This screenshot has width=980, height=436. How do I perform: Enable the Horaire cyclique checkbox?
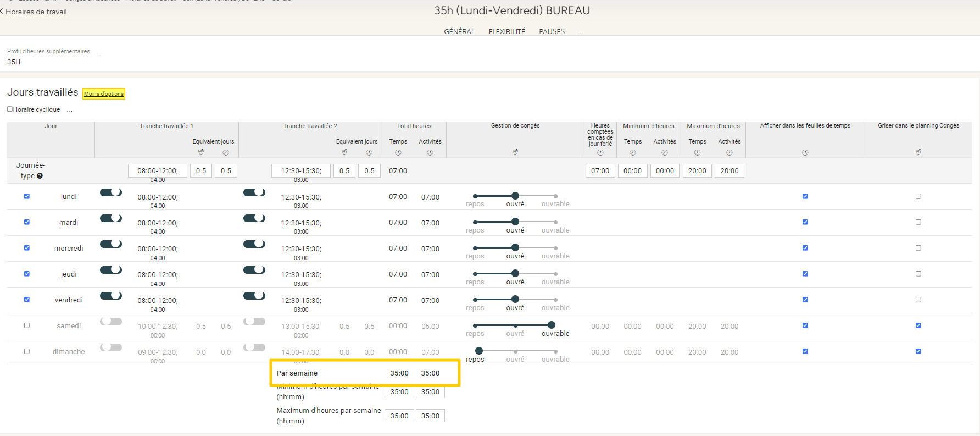(x=10, y=109)
